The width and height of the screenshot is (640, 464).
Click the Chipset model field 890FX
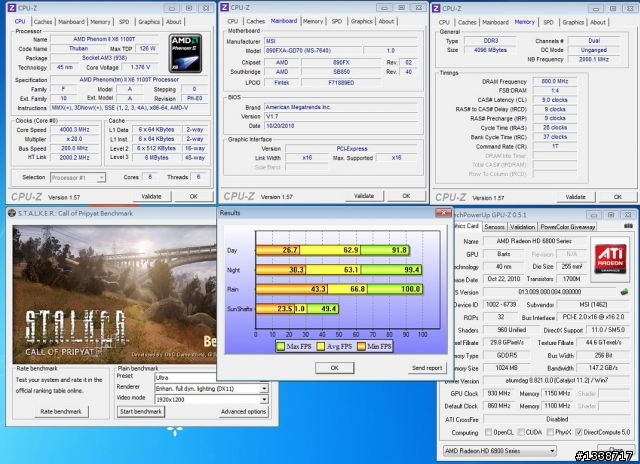pos(341,62)
